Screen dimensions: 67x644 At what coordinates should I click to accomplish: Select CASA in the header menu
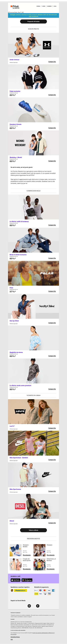[x=55, y=6]
